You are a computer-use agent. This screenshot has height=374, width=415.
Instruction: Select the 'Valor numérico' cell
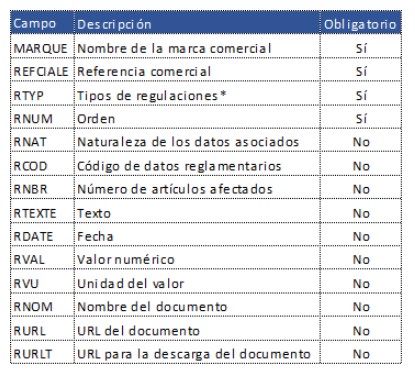click(x=197, y=258)
